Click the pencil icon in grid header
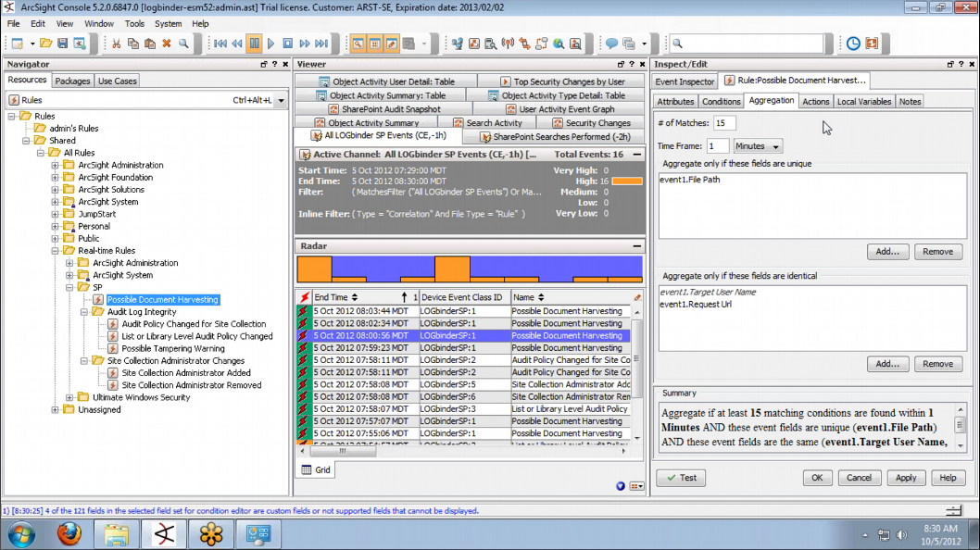 click(x=637, y=297)
